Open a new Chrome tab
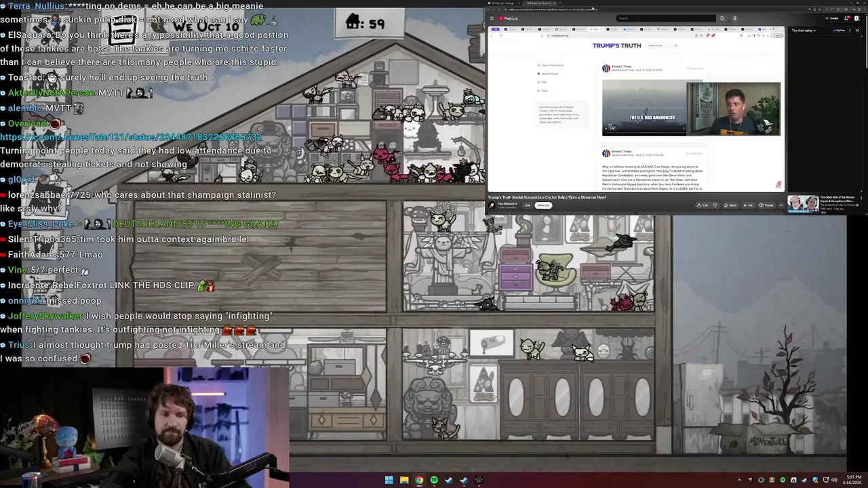Viewport: 868px width, 488px height. 560,3
